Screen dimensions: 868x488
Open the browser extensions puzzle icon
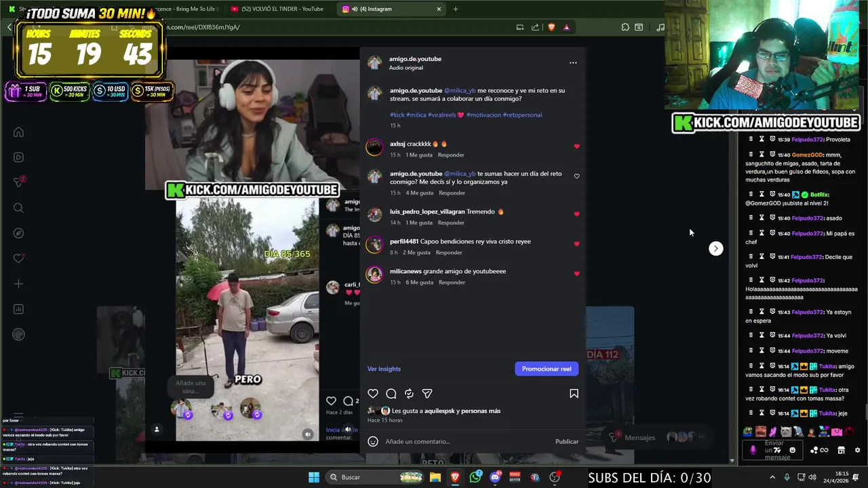coord(625,27)
